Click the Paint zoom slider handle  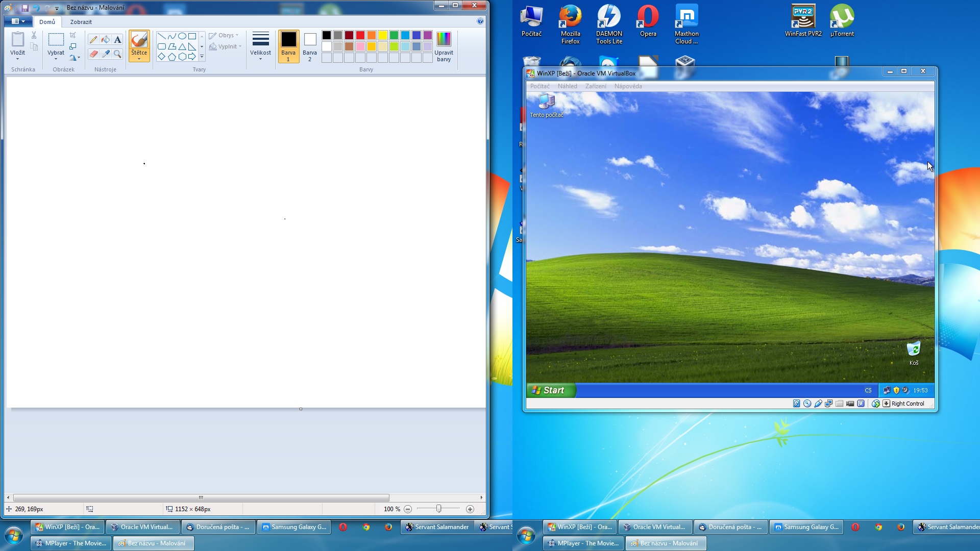click(439, 509)
